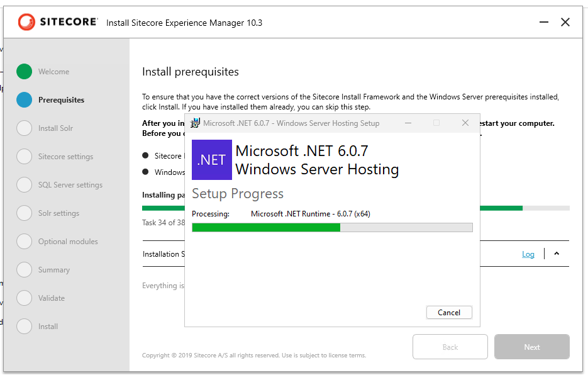Click the SQL Server settings step circle
The width and height of the screenshot is (588, 375).
[x=24, y=185]
